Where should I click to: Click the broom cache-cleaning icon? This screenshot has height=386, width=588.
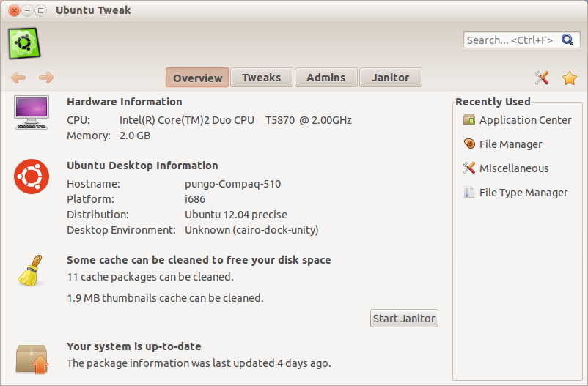[31, 270]
